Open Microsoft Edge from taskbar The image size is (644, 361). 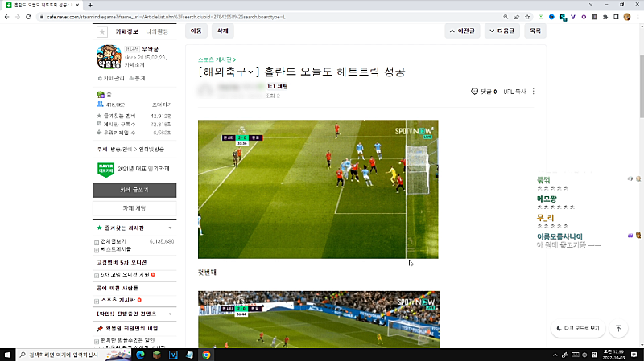coord(140,355)
